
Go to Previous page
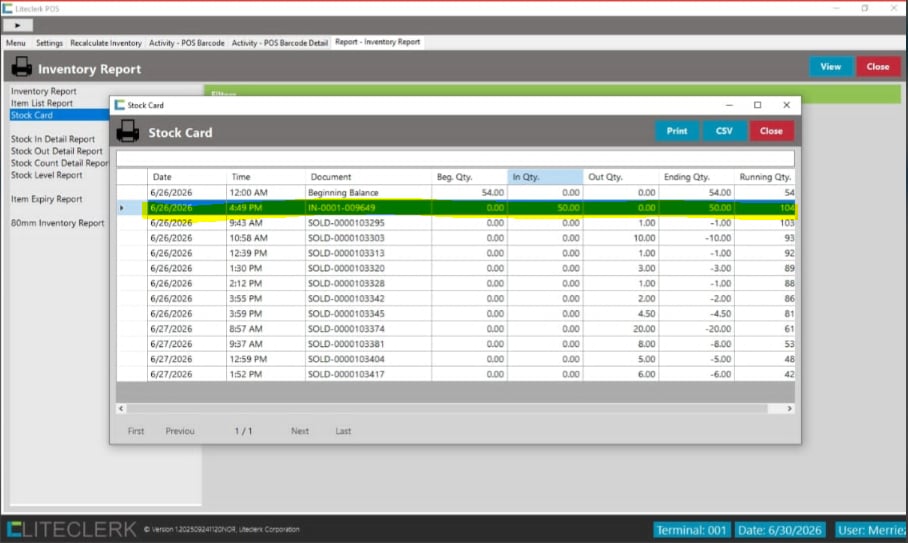180,431
